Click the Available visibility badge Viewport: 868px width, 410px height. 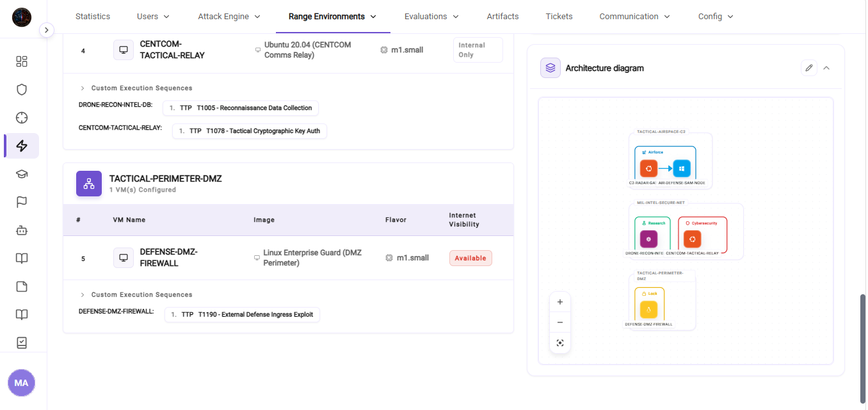[470, 258]
